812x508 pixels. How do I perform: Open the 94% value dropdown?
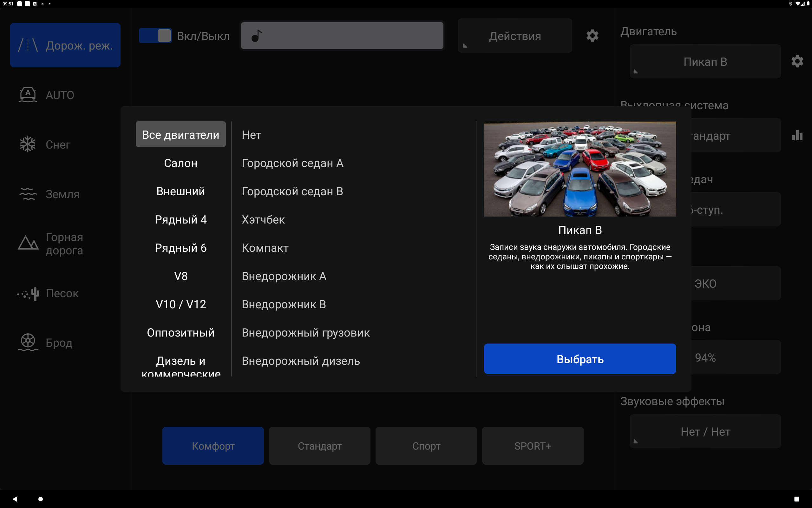coord(736,358)
